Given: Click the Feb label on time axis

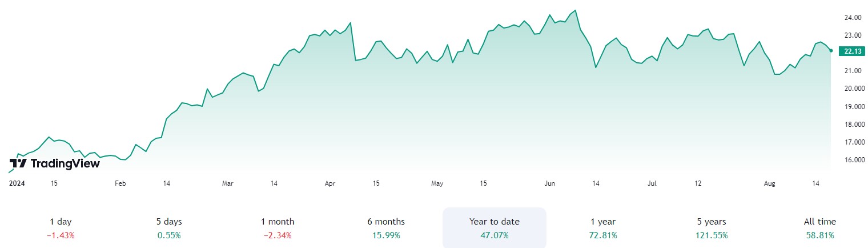Looking at the screenshot, I should pos(120,183).
